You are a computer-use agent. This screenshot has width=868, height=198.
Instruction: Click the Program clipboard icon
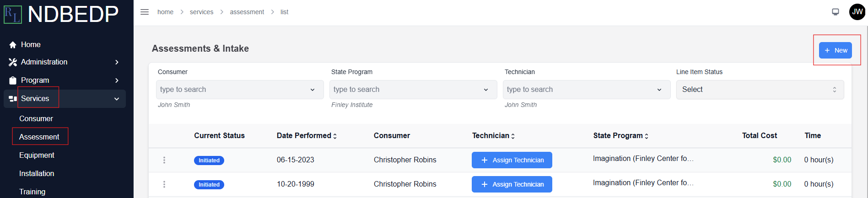click(13, 80)
